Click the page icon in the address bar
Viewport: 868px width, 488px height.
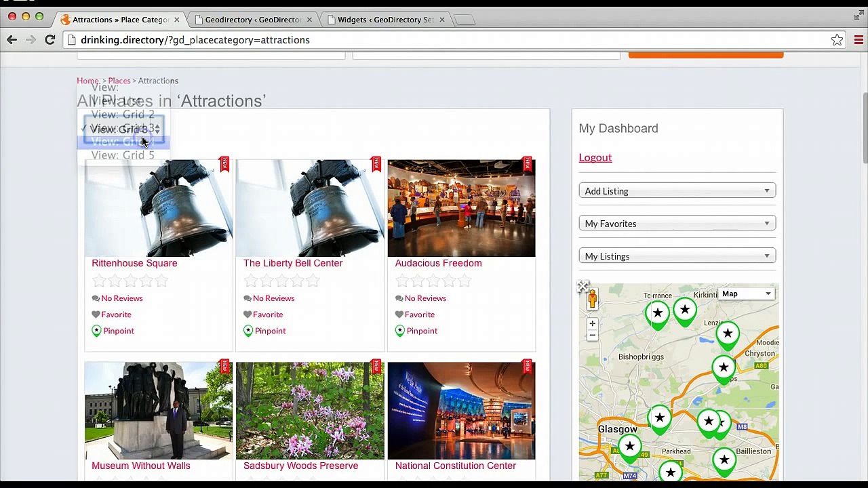(71, 40)
